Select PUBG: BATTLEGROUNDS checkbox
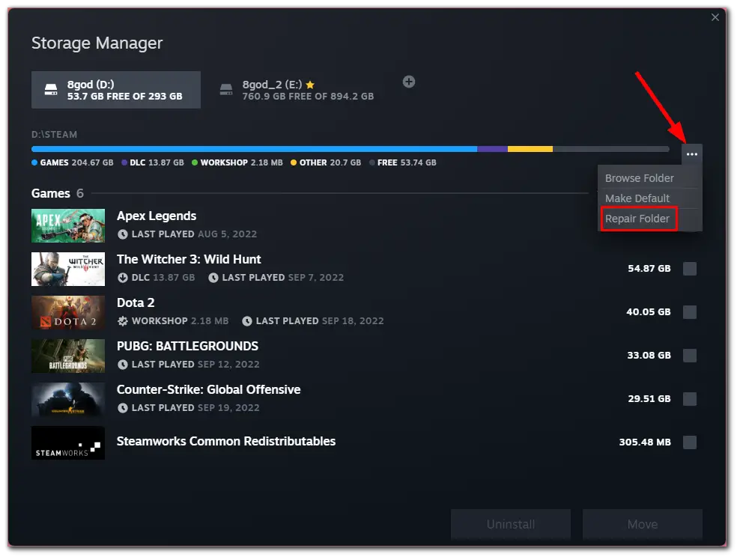Viewport: 740px width, 560px height. [690, 356]
